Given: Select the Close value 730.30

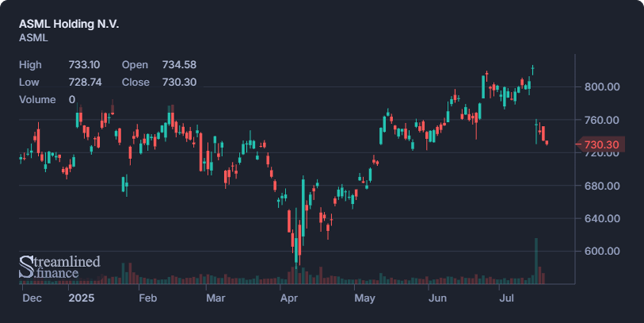Looking at the screenshot, I should (179, 82).
